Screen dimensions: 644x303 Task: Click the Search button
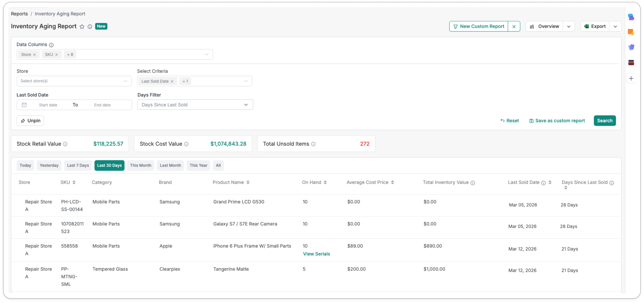coord(605,120)
